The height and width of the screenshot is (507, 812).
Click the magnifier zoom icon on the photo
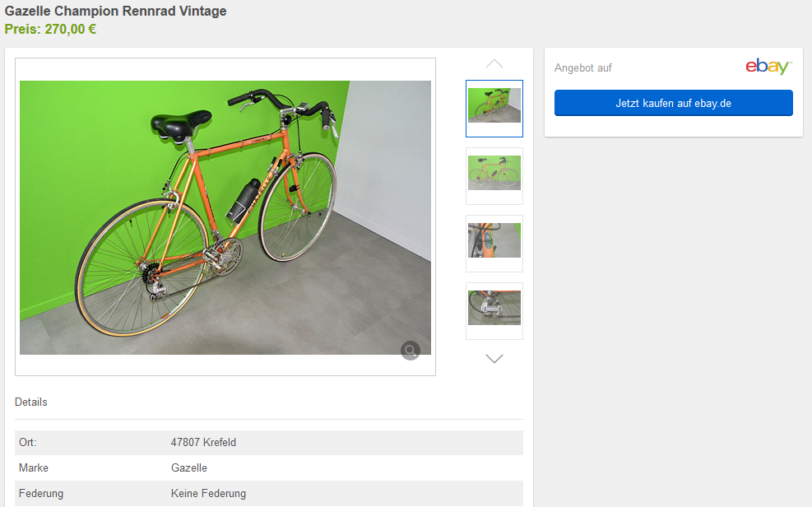[411, 351]
